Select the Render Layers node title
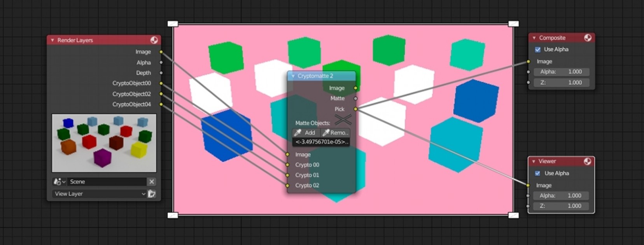Viewport: 644px width, 245px height. [x=75, y=40]
